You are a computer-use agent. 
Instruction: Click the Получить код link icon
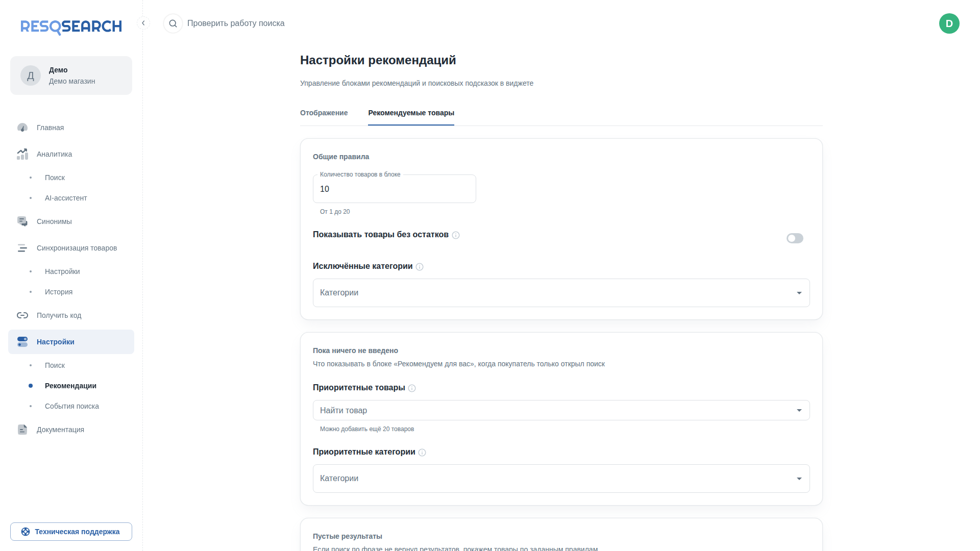pos(22,315)
